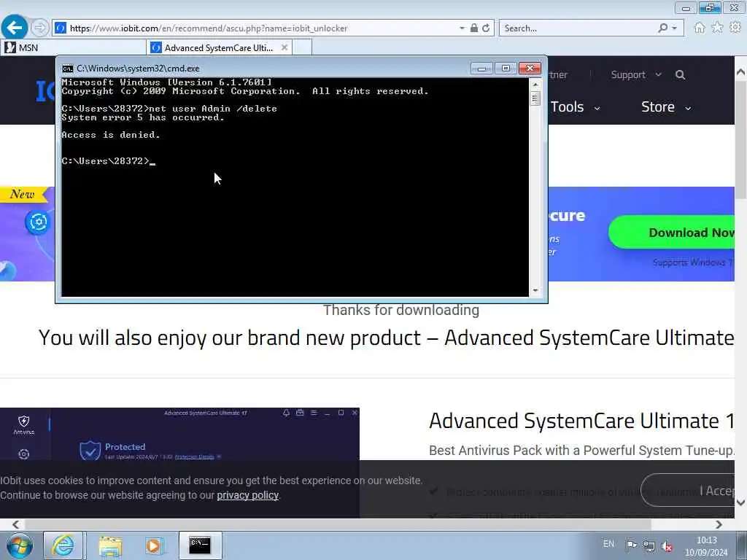Click the green Download Now button
The image size is (747, 560).
point(672,233)
